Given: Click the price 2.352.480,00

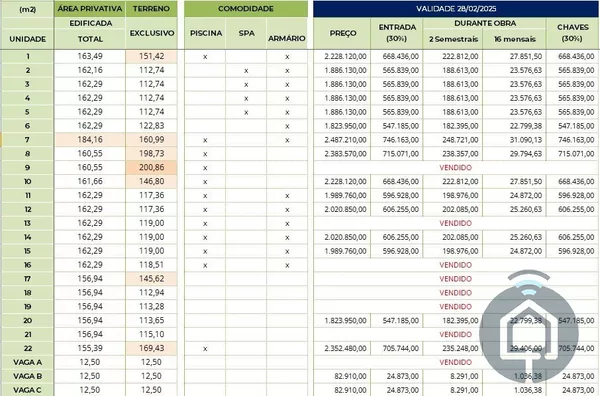Looking at the screenshot, I should [345, 349].
